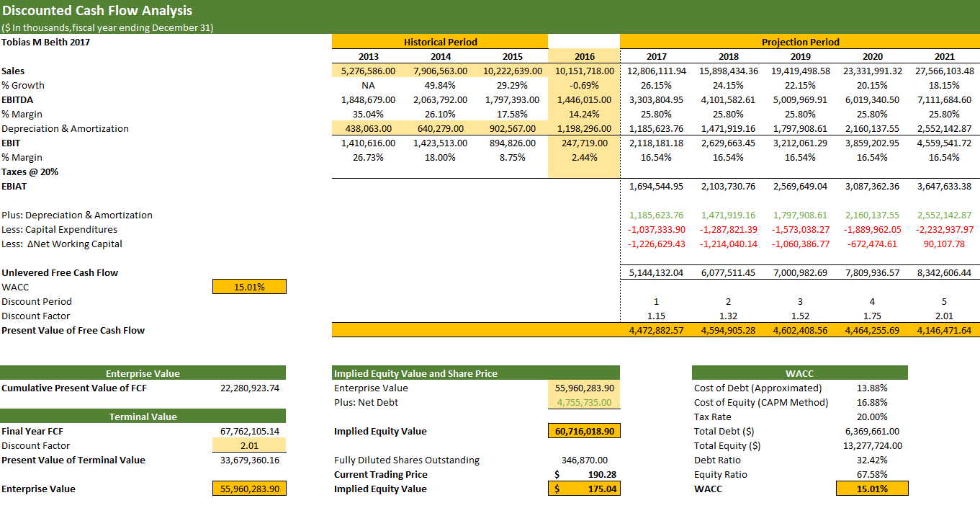Select the Terminal Value section header
980x521 pixels.
pos(143,417)
